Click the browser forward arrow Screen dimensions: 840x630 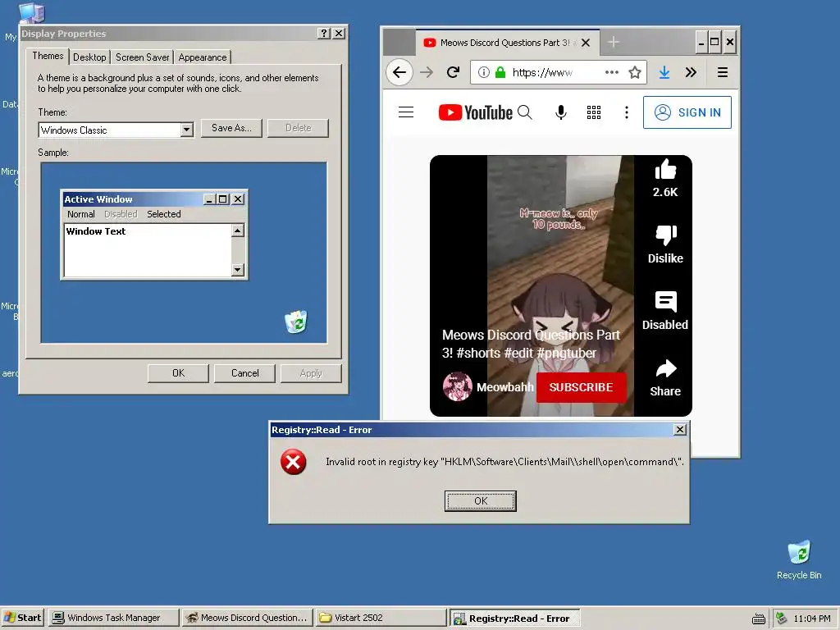tap(427, 72)
